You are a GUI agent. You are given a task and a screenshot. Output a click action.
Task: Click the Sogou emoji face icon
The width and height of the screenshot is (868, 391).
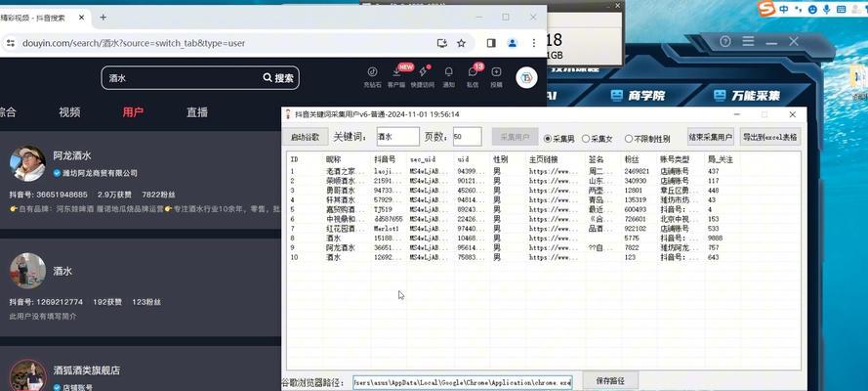[x=812, y=10]
